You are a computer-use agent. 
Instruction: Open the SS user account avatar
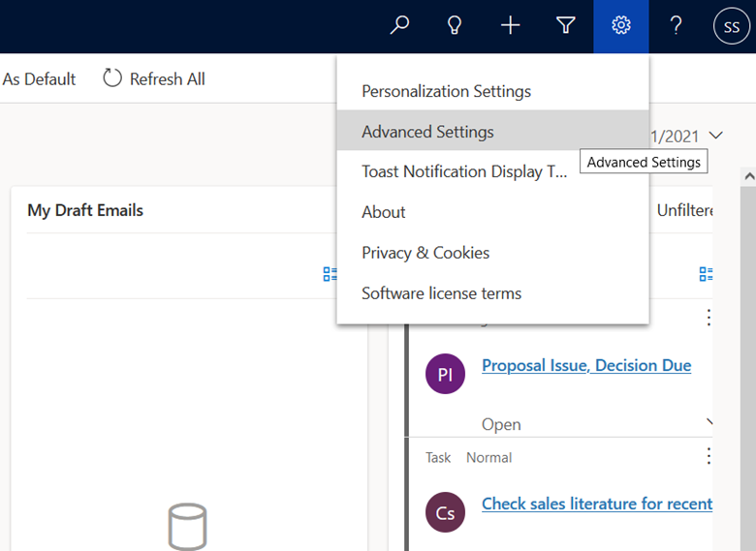tap(731, 27)
